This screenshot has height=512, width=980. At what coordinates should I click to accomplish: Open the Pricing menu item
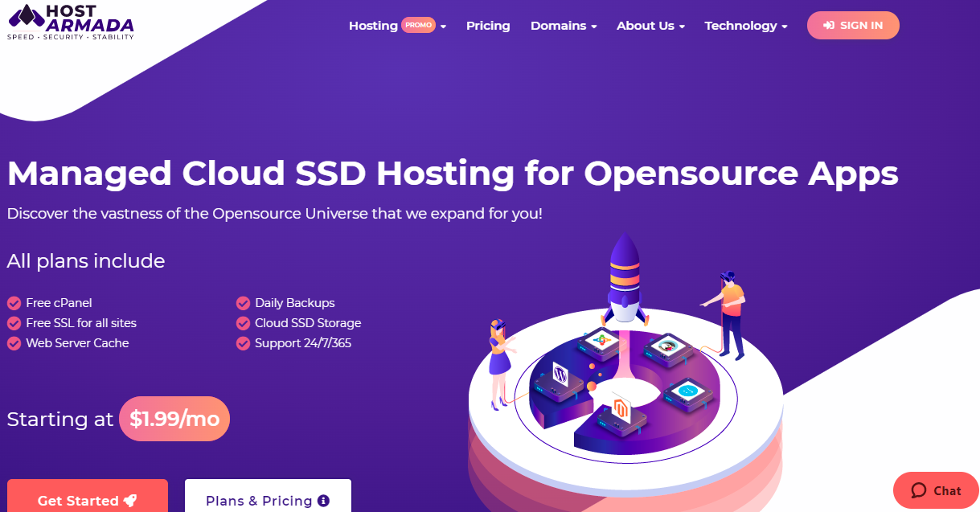(x=488, y=25)
